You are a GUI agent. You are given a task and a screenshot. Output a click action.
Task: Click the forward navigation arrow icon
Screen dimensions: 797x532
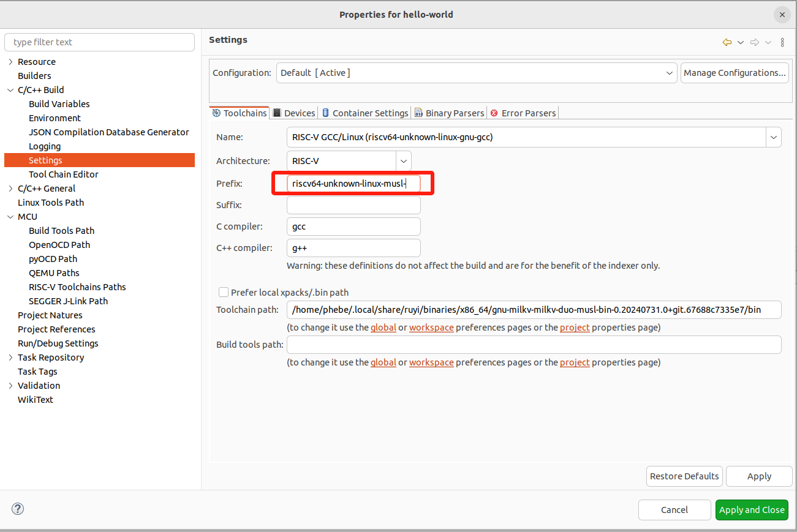coord(755,42)
